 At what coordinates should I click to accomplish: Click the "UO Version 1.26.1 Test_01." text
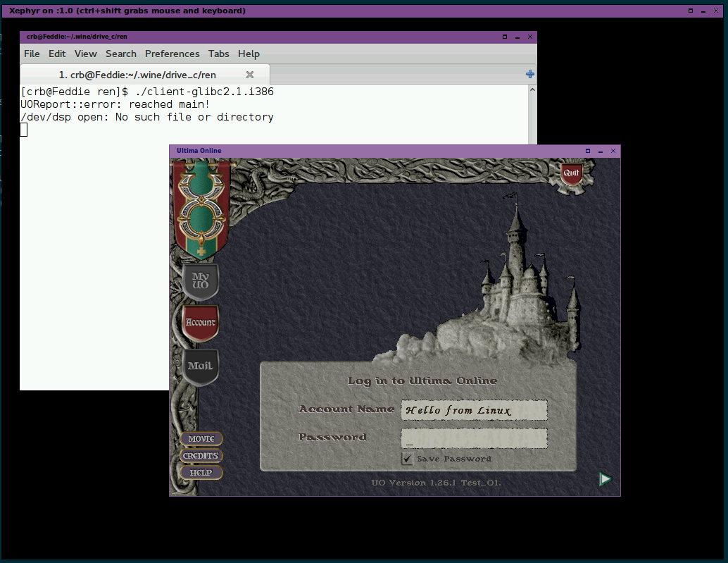[x=436, y=483]
